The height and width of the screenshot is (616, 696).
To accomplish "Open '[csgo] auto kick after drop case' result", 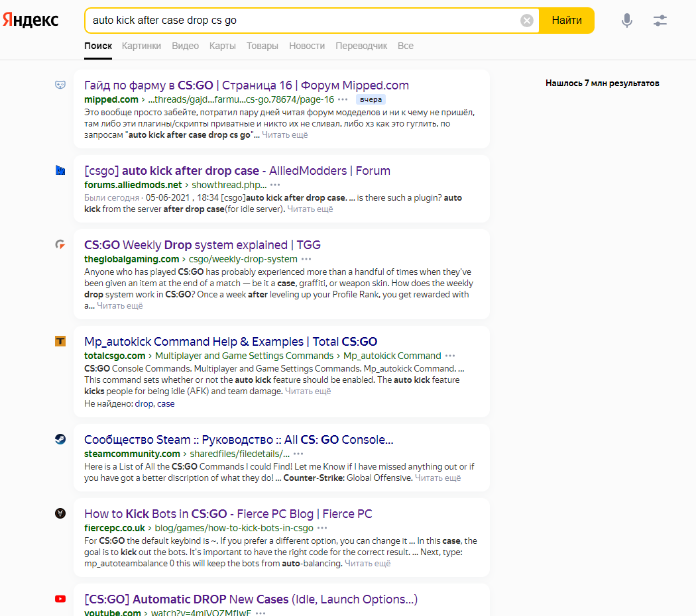I will pos(237,171).
